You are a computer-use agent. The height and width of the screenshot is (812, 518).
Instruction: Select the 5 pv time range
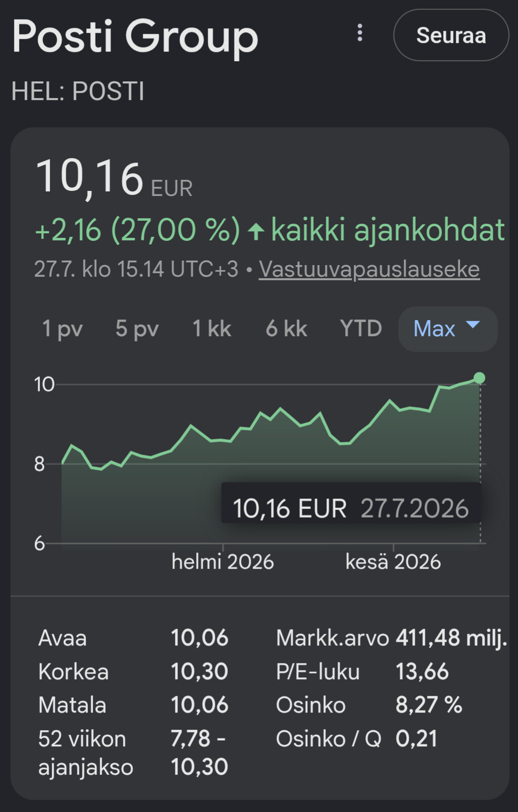click(137, 329)
